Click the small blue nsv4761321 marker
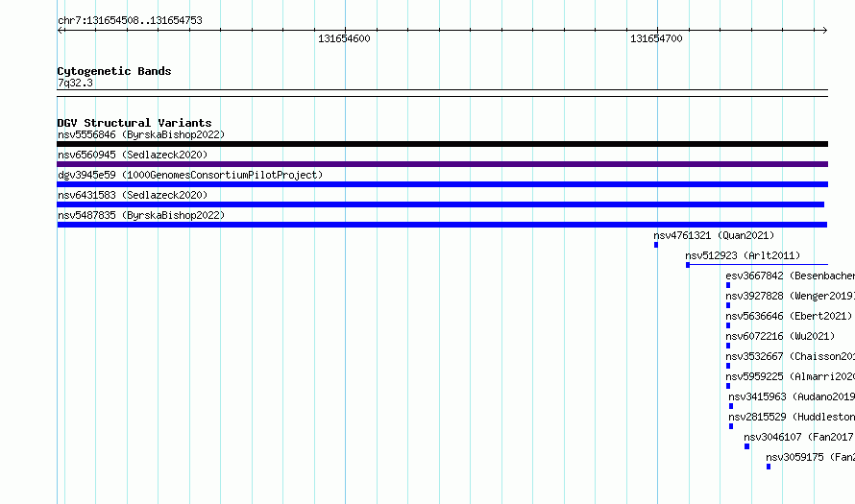 pyautogui.click(x=656, y=245)
